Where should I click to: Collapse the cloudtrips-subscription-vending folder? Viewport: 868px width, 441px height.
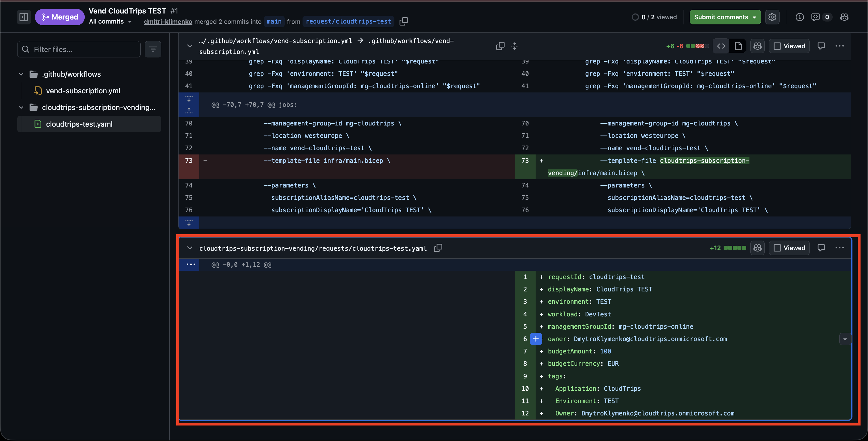tap(21, 108)
